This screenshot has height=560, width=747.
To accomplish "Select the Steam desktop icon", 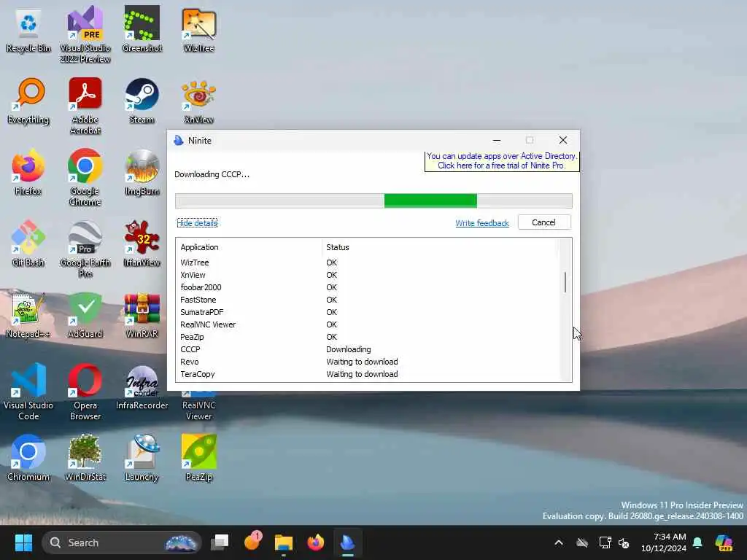I will (x=142, y=101).
